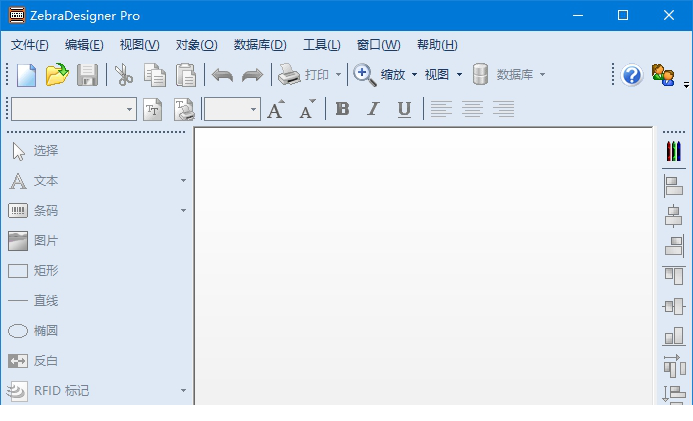Viewport: 693px width, 421px height.
Task: Undo the last action arrow
Action: point(222,75)
